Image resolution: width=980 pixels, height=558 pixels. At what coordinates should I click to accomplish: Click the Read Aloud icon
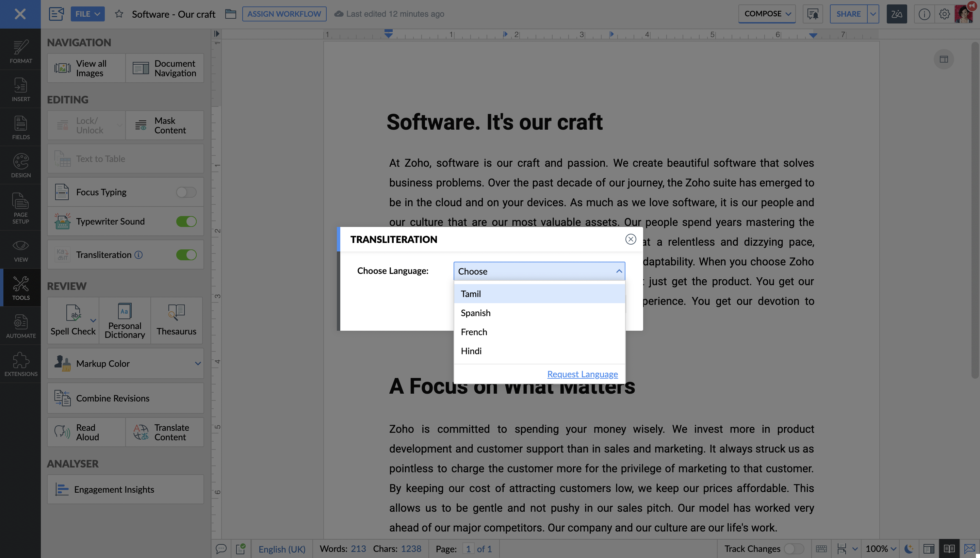pos(62,432)
